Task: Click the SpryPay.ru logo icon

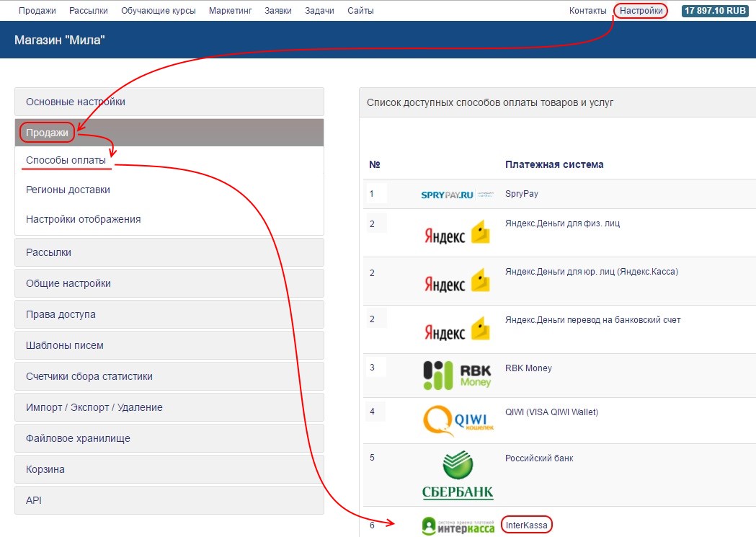Action: click(x=457, y=195)
